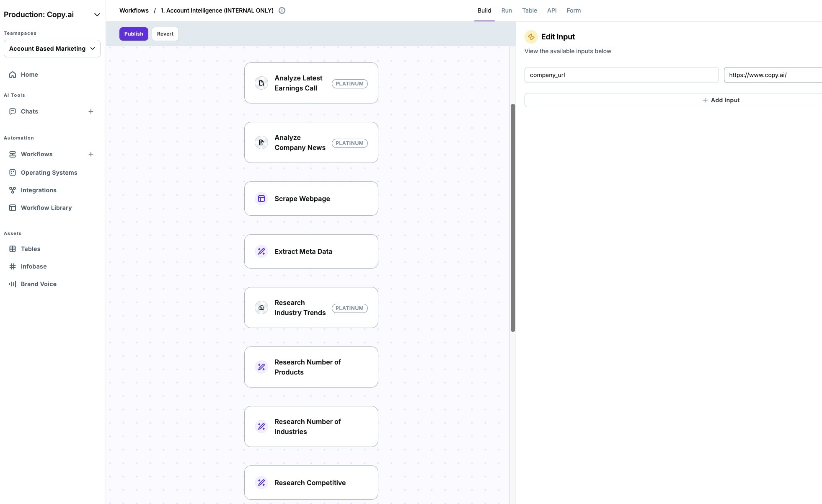Click the plus icon next to Workflows

(x=91, y=154)
